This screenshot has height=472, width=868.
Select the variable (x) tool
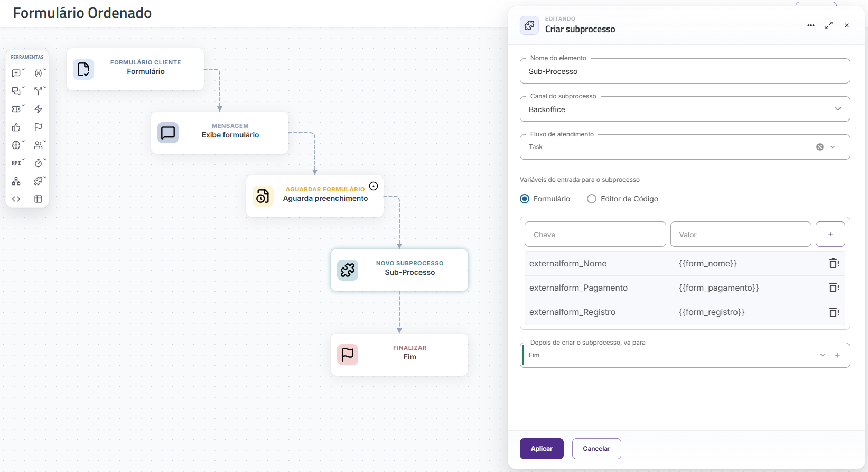point(39,73)
